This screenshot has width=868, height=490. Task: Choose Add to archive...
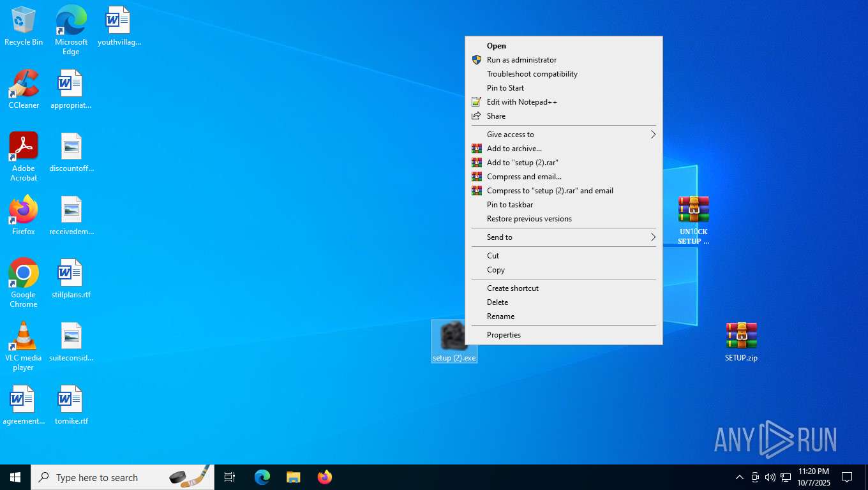(x=564, y=149)
